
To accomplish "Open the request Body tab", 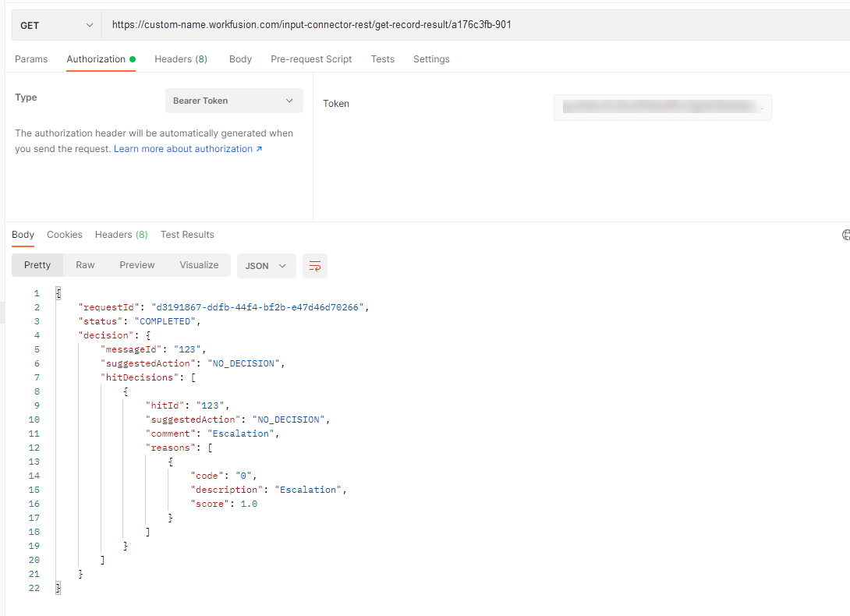I will tap(240, 59).
